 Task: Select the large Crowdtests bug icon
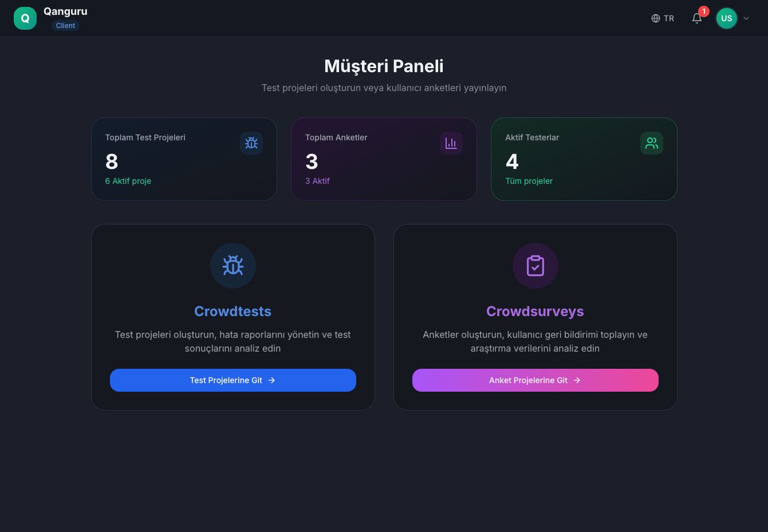pos(233,265)
